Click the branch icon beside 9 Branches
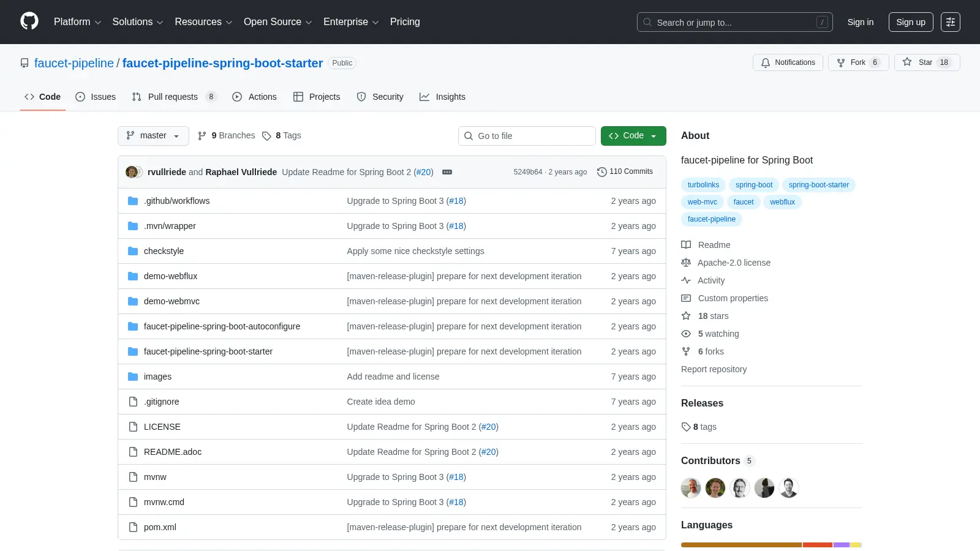The width and height of the screenshot is (980, 551). [202, 136]
